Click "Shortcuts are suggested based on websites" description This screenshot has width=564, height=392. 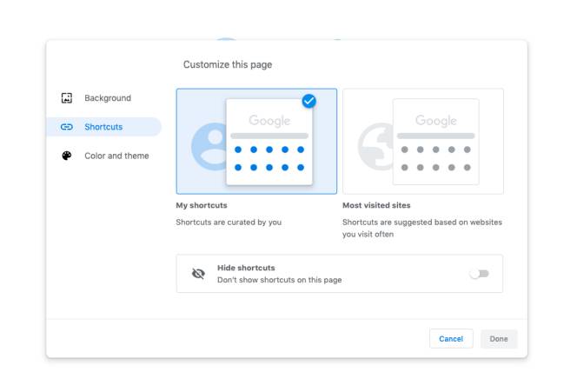coord(422,228)
